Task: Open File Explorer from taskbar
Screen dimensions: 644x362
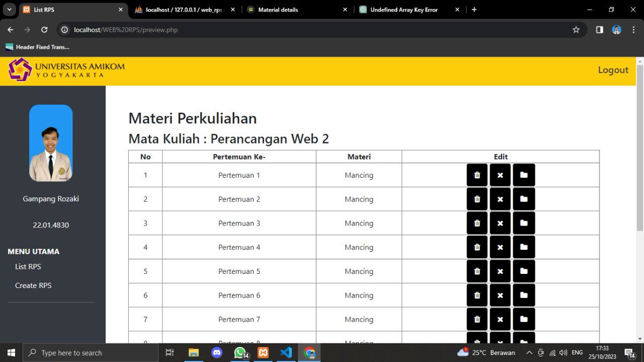Action: pos(194,352)
